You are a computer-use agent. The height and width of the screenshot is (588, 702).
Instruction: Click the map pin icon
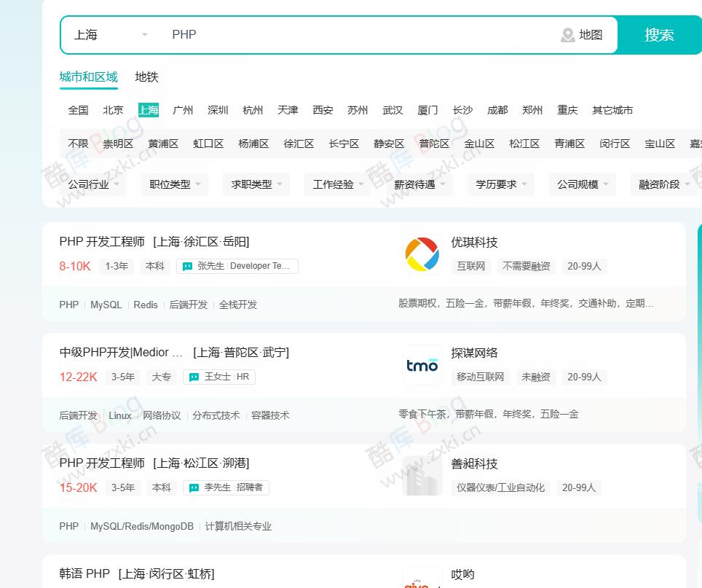(568, 35)
